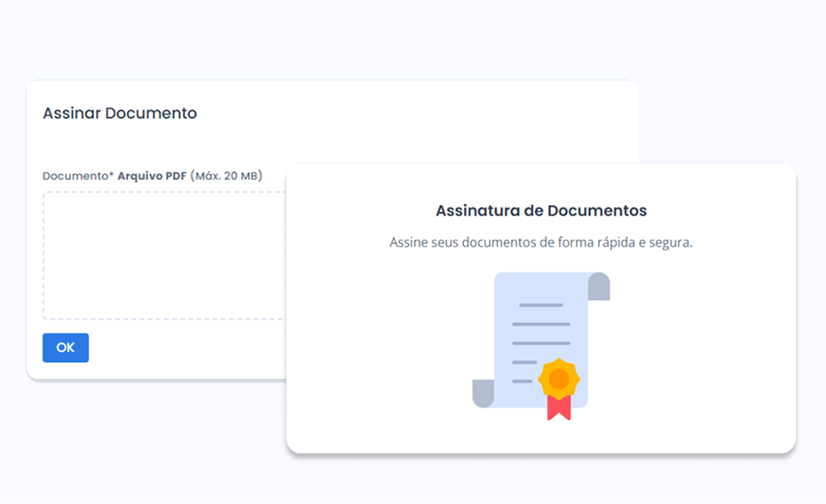The image size is (826, 504).
Task: Click the bold "Arquivo PDF" text
Action: pos(152,176)
